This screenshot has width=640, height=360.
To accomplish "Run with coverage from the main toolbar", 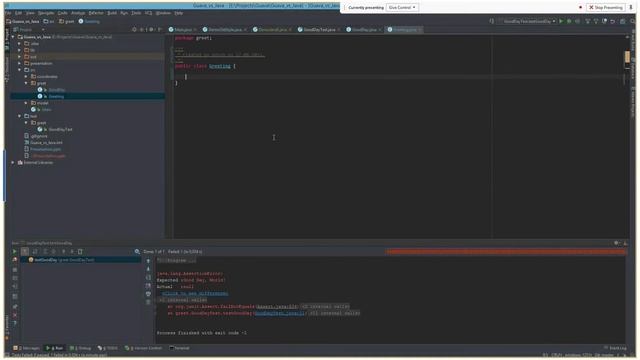I will [578, 21].
